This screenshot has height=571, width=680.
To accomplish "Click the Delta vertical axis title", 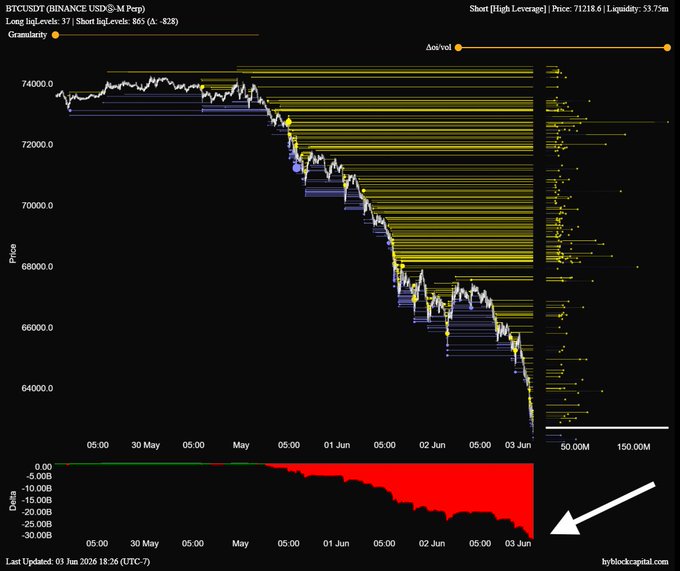I will click(13, 500).
